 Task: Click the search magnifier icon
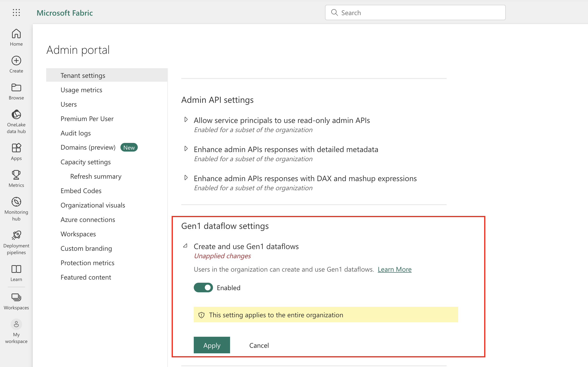point(334,13)
